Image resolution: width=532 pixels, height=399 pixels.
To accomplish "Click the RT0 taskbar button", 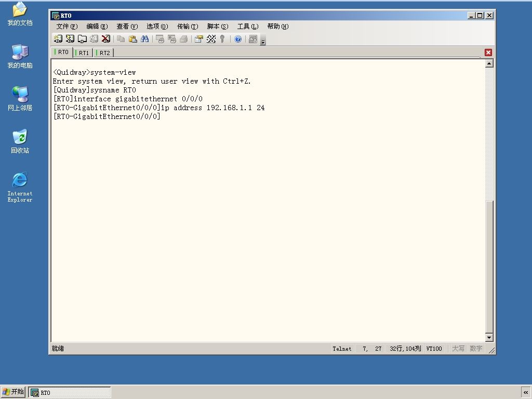I will click(x=70, y=393).
